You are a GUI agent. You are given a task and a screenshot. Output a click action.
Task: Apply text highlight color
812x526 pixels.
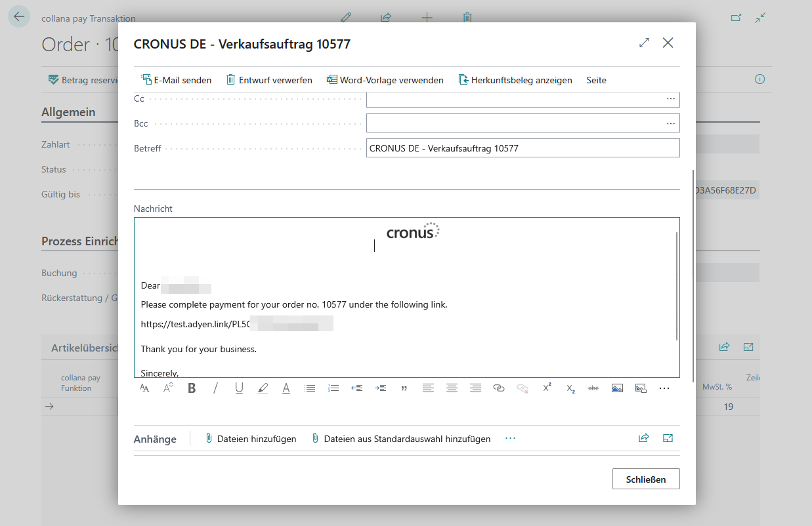pos(263,388)
